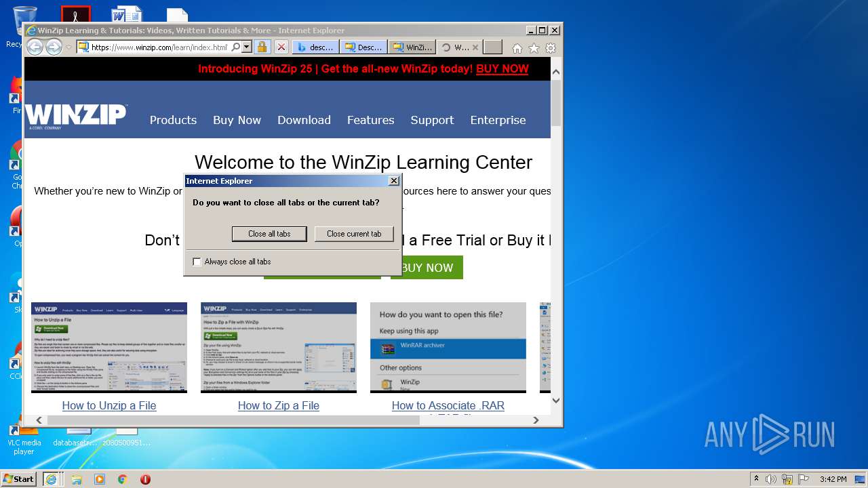The image size is (868, 488).
Task: Open the Enterprise menu item
Action: pos(498,120)
